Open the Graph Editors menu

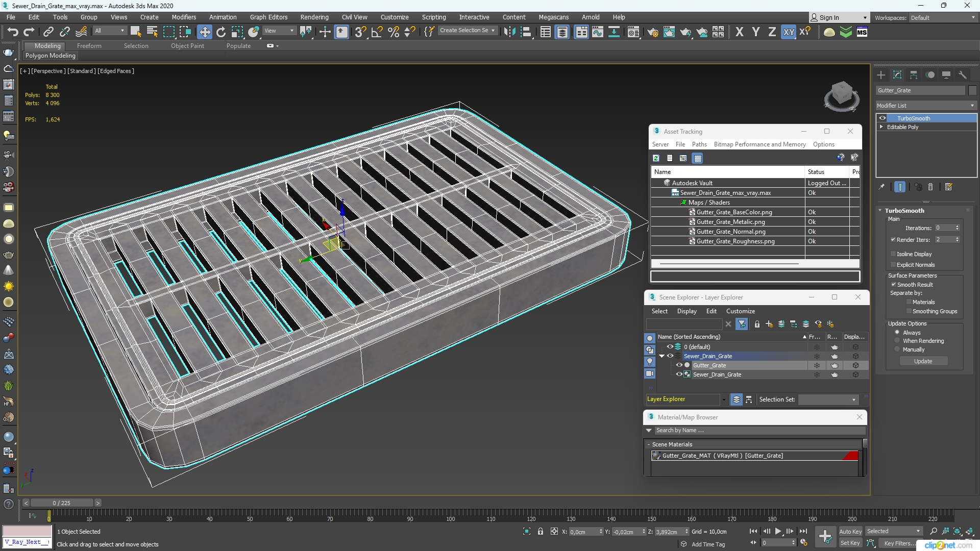click(x=268, y=17)
